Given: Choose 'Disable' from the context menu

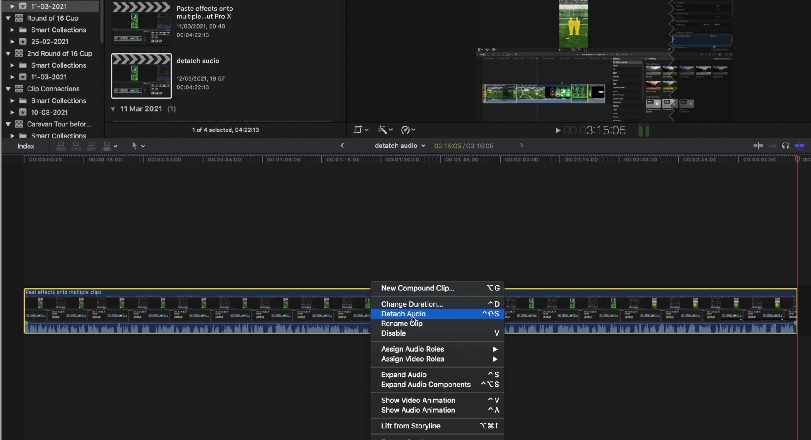Looking at the screenshot, I should (x=438, y=333).
